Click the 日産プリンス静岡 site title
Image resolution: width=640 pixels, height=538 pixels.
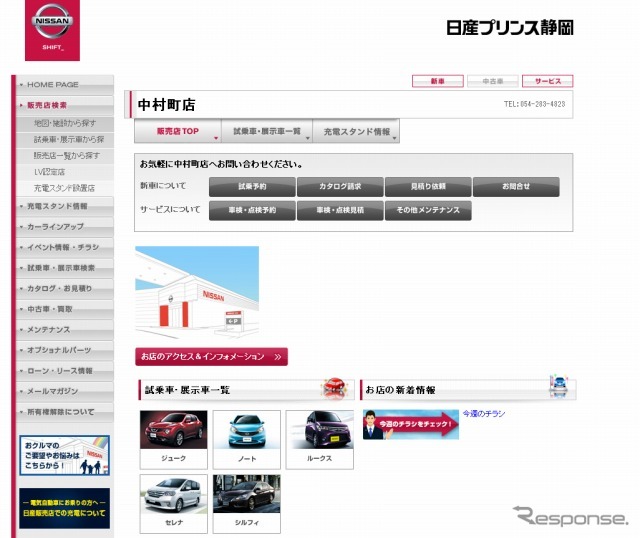510,28
